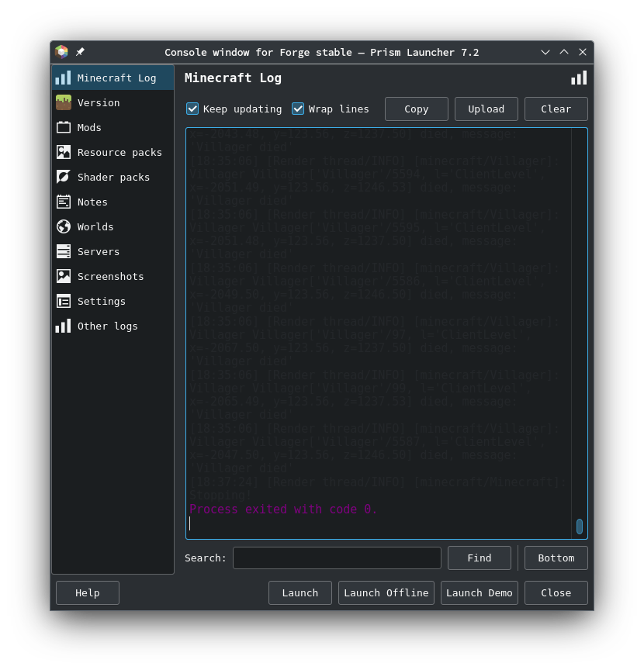
Task: Uncheck Wrap lines
Action: [x=298, y=109]
